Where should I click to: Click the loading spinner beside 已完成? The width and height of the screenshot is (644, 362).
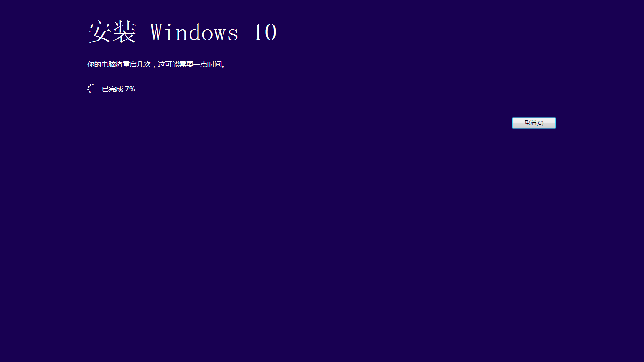pyautogui.click(x=91, y=89)
